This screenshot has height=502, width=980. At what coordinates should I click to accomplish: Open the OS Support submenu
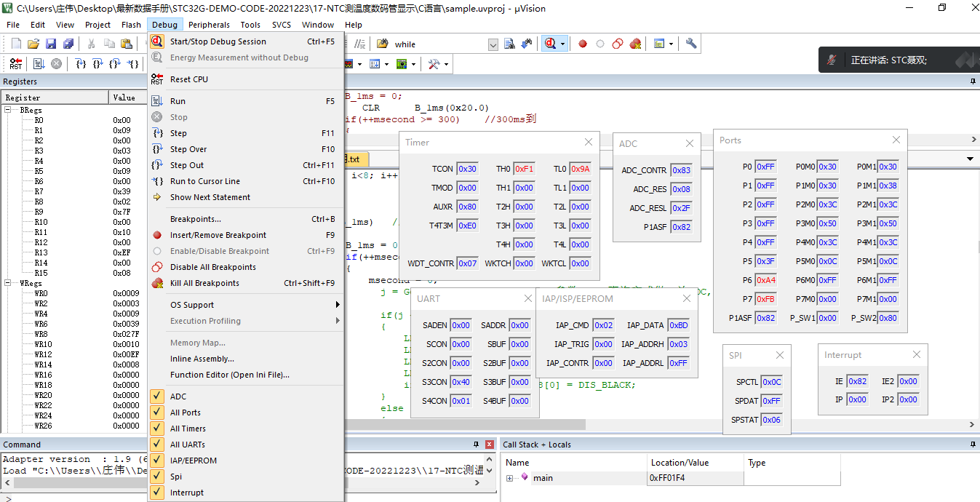click(x=246, y=305)
